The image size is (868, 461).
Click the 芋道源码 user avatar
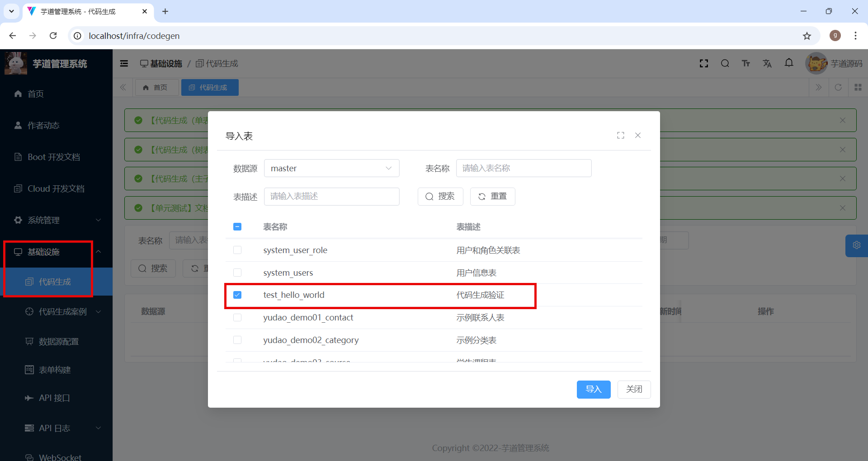click(816, 63)
